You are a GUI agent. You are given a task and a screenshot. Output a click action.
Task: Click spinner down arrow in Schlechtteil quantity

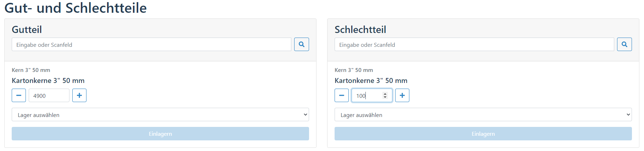point(385,97)
